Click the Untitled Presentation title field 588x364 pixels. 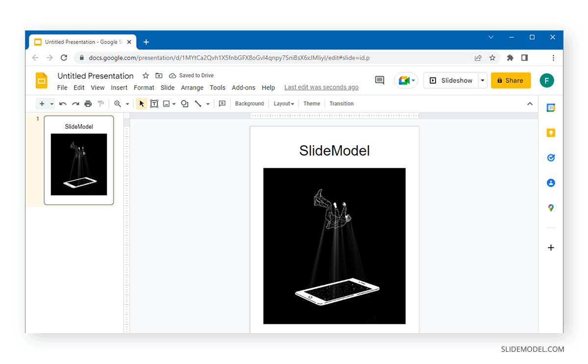(x=96, y=75)
